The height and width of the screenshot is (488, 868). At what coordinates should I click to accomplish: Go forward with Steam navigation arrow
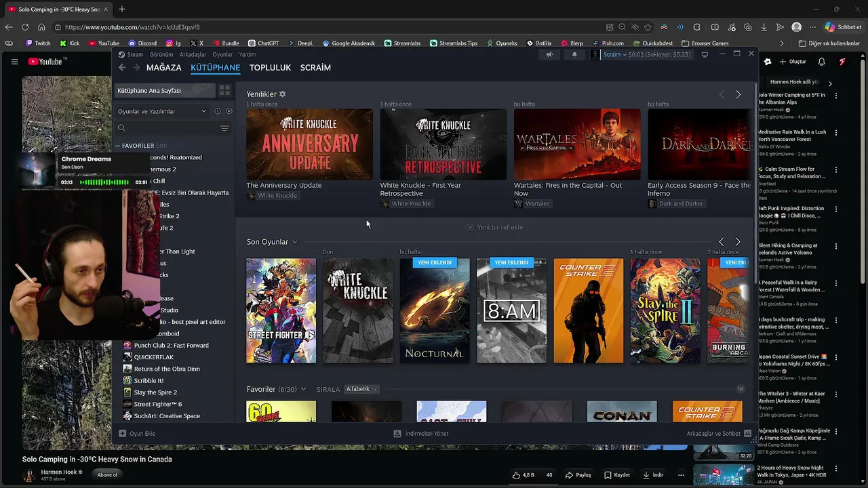click(136, 68)
